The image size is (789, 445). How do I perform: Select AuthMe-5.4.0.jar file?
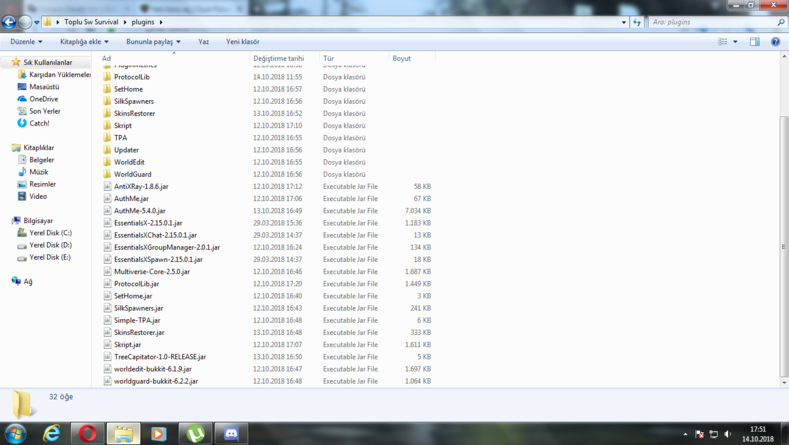coord(139,210)
